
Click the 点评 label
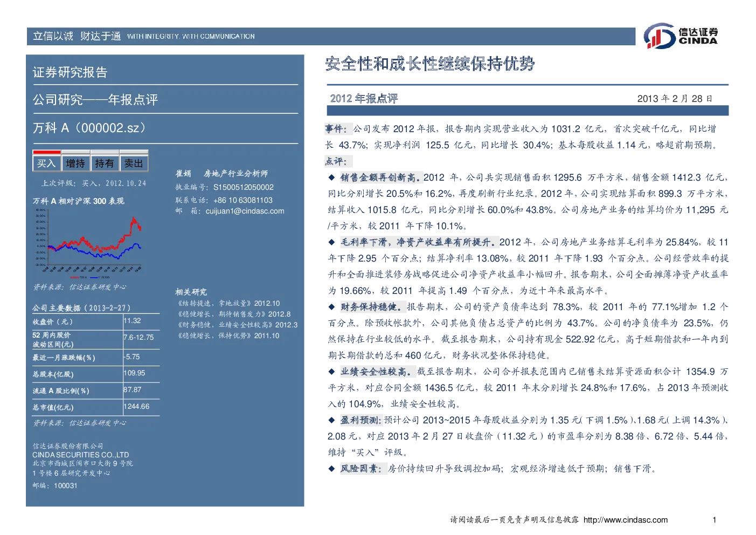[337, 161]
